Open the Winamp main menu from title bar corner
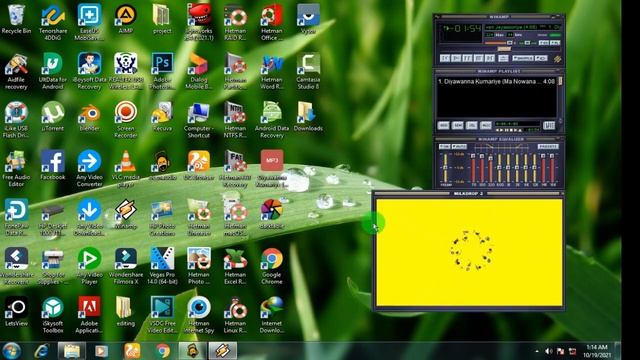Viewport: 640px width, 360px height. (437, 17)
